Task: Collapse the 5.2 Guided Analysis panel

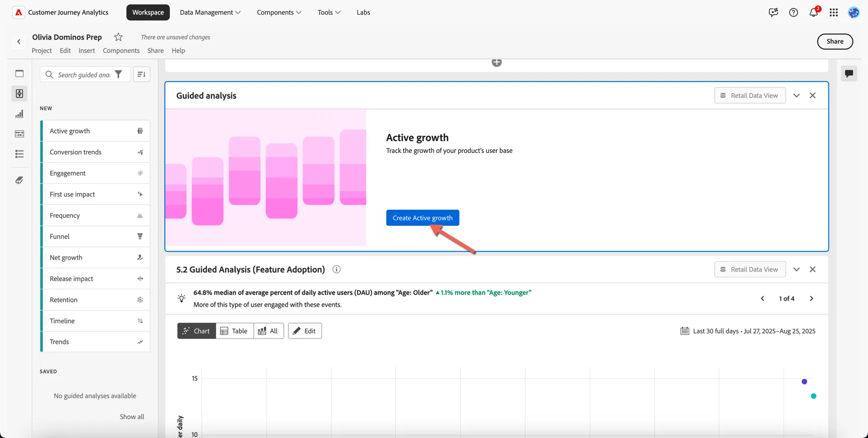Action: 797,270
